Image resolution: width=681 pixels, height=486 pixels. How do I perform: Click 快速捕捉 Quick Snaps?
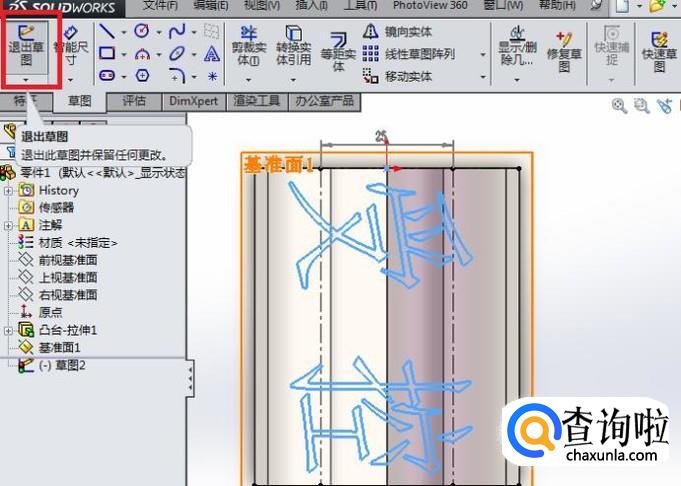coord(612,46)
